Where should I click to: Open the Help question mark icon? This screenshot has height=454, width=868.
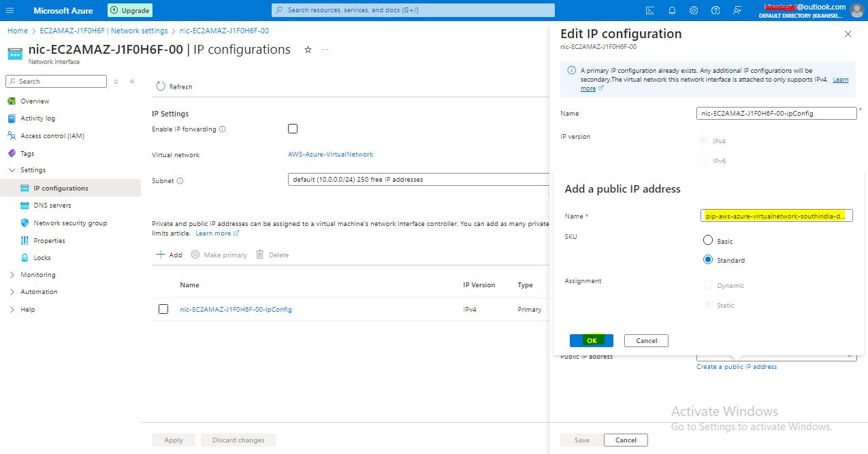[716, 10]
